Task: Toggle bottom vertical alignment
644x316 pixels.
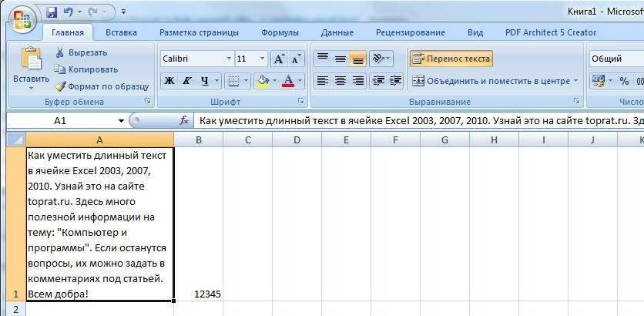Action: [357, 59]
